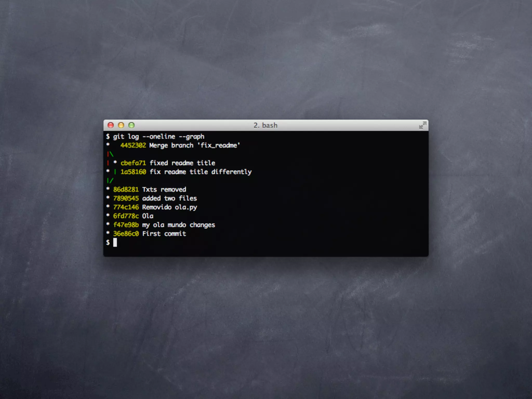Click the commit hash 774c146

(126, 207)
